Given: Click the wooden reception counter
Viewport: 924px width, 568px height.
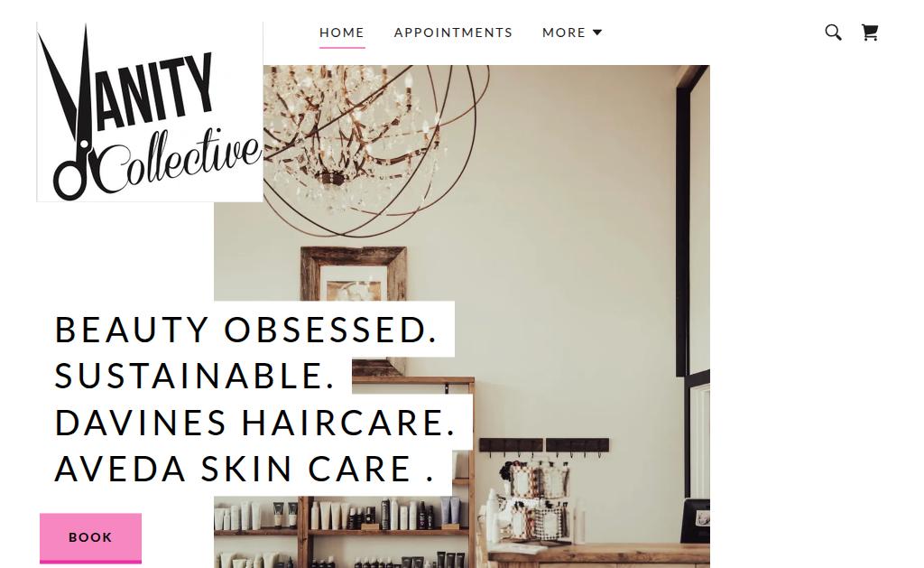Looking at the screenshot, I should [x=599, y=555].
